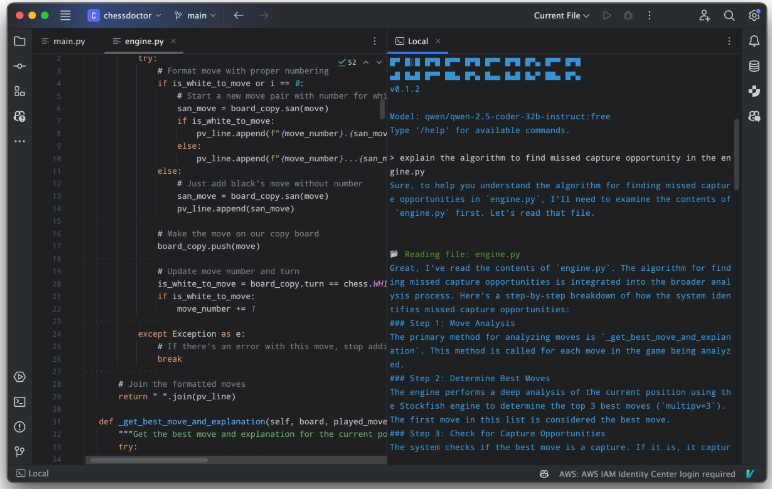Click the status bar AI assistant icon
The image size is (772, 489).
click(x=544, y=474)
